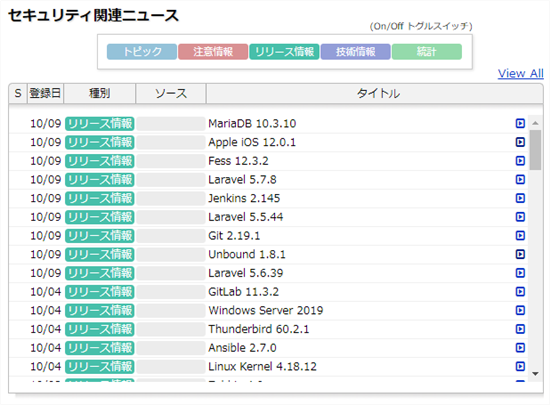Open details icon for Windows Server 2019
This screenshot has width=550, height=405.
click(520, 310)
